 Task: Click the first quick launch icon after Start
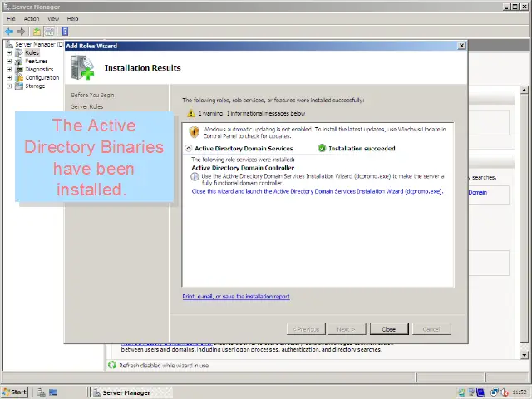pyautogui.click(x=42, y=392)
